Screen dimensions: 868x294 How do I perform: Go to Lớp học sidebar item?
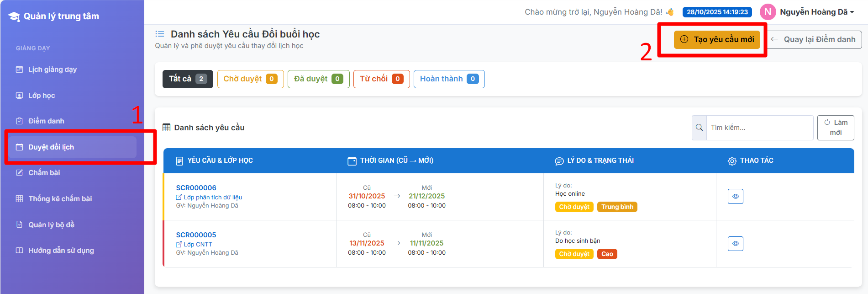41,96
